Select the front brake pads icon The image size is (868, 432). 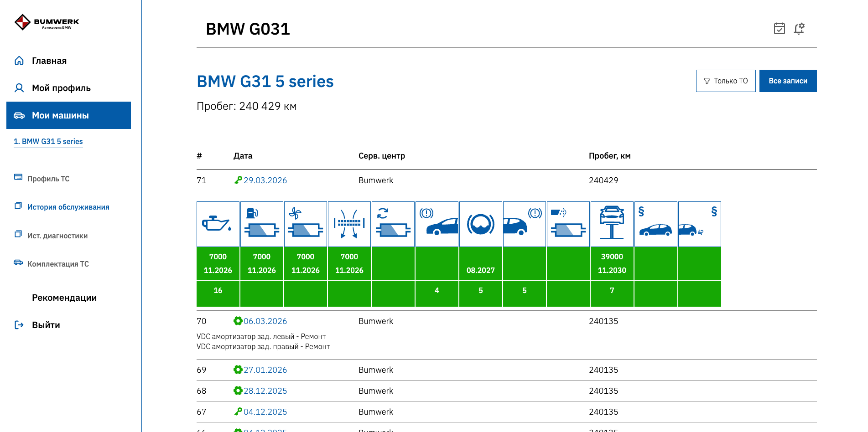437,224
